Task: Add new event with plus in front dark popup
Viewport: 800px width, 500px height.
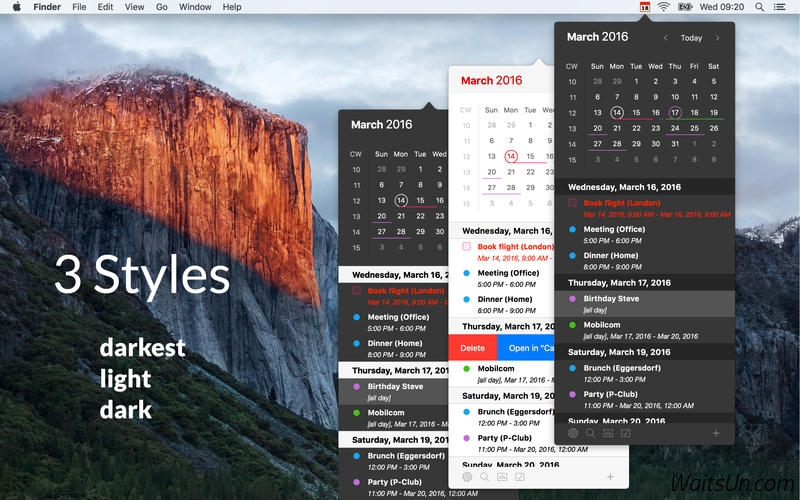Action: (716, 433)
